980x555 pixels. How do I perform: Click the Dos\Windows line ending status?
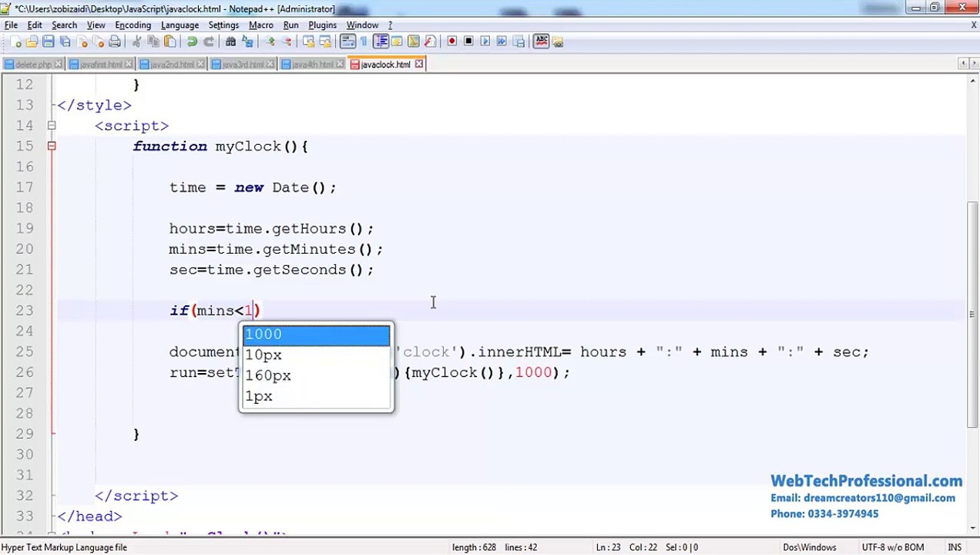click(809, 547)
